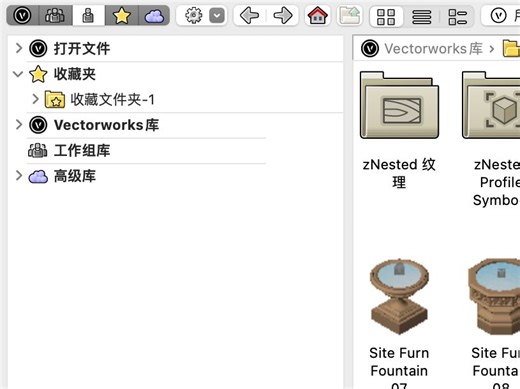Click the logo icon beside Vectorworks库 row
The height and width of the screenshot is (389, 520).
[38, 125]
